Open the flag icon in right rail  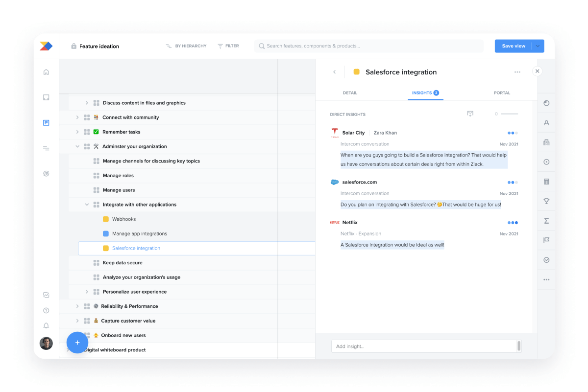546,240
